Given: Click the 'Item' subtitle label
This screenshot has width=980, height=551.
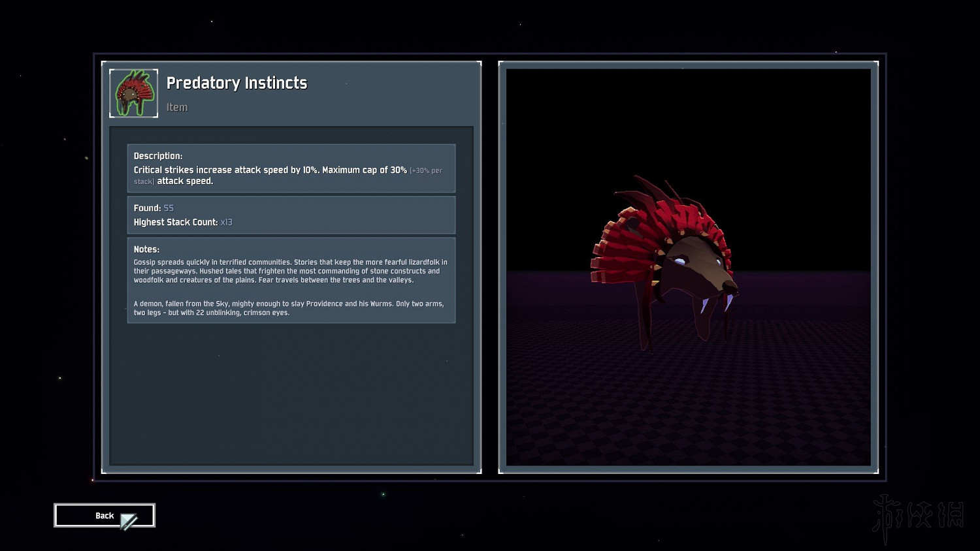Looking at the screenshot, I should coord(176,107).
